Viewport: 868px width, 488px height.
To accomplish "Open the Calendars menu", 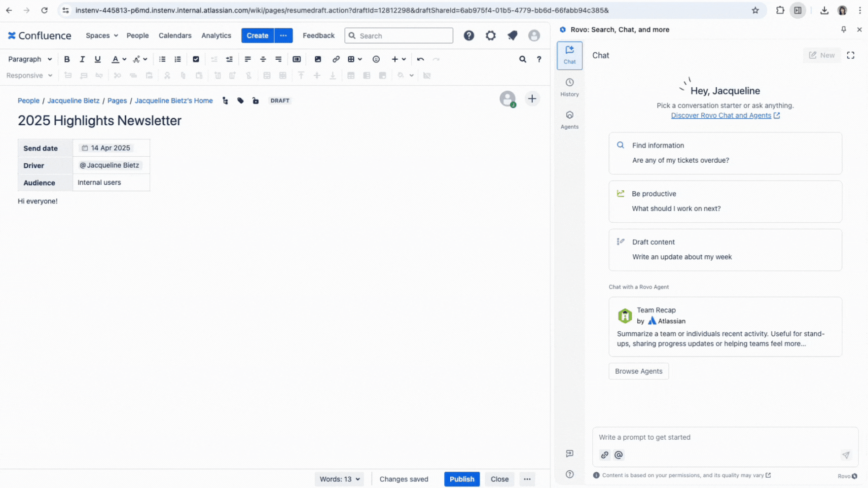I will point(175,35).
